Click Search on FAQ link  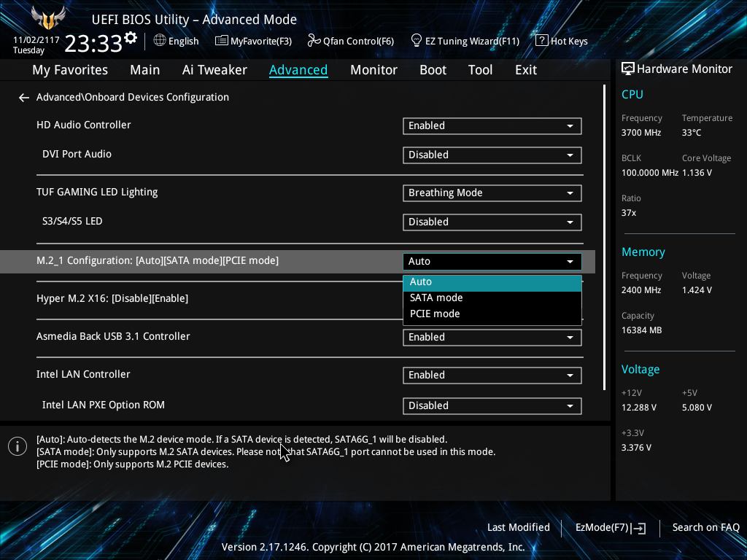click(705, 527)
